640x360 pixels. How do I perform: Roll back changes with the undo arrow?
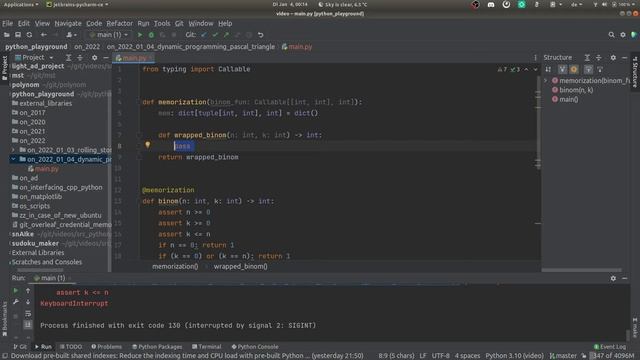click(260, 35)
